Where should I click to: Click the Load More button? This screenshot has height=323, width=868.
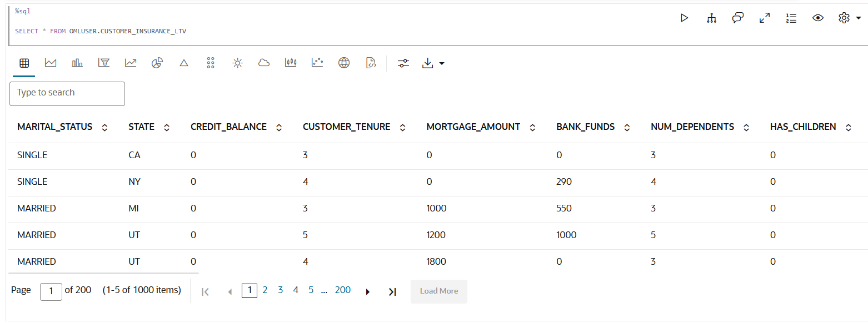point(439,291)
